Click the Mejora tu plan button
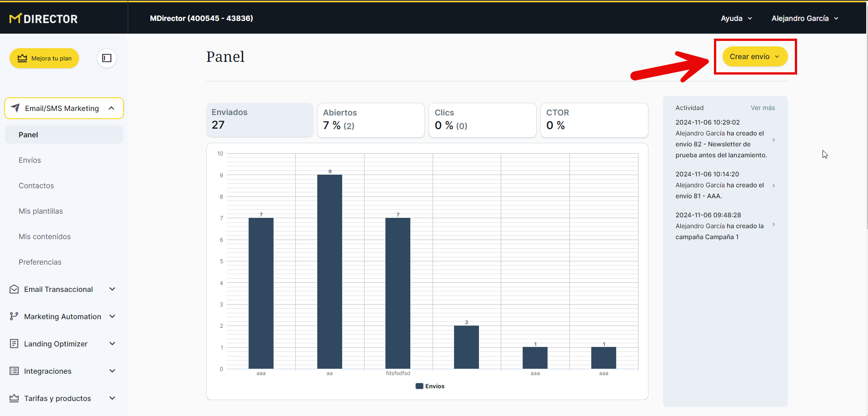Viewport: 868px width, 416px height. (x=44, y=58)
